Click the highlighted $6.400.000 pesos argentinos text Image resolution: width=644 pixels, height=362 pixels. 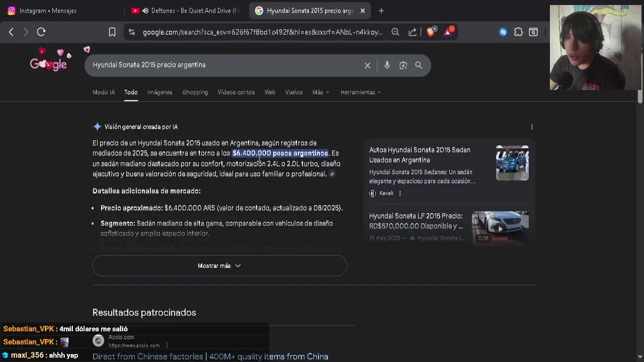(x=280, y=153)
